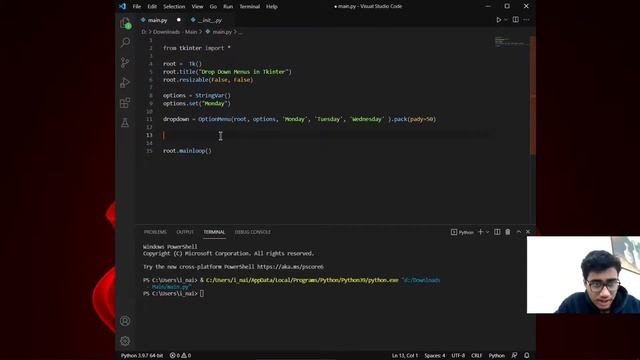Click Python 3.9.7 64-bit interpreter status
Viewport: 640px width, 360px height.
[x=142, y=356]
